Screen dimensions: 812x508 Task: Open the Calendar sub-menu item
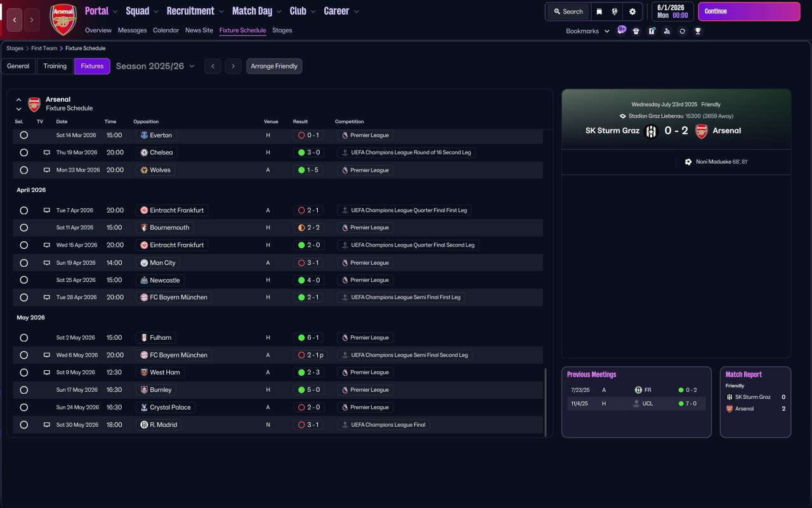[166, 30]
